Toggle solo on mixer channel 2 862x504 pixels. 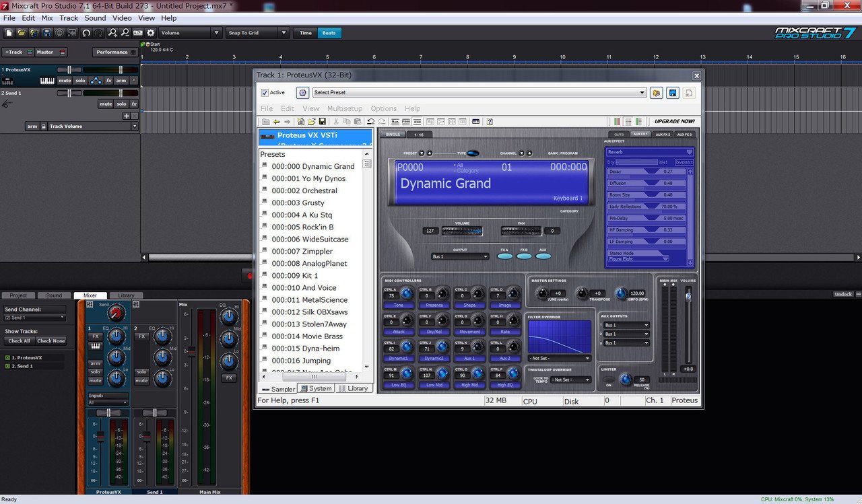(x=141, y=371)
